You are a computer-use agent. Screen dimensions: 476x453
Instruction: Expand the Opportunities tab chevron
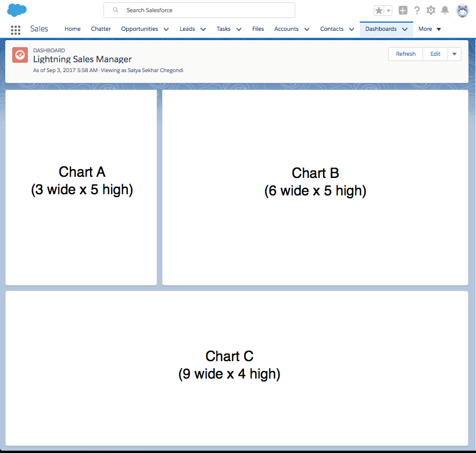click(166, 29)
